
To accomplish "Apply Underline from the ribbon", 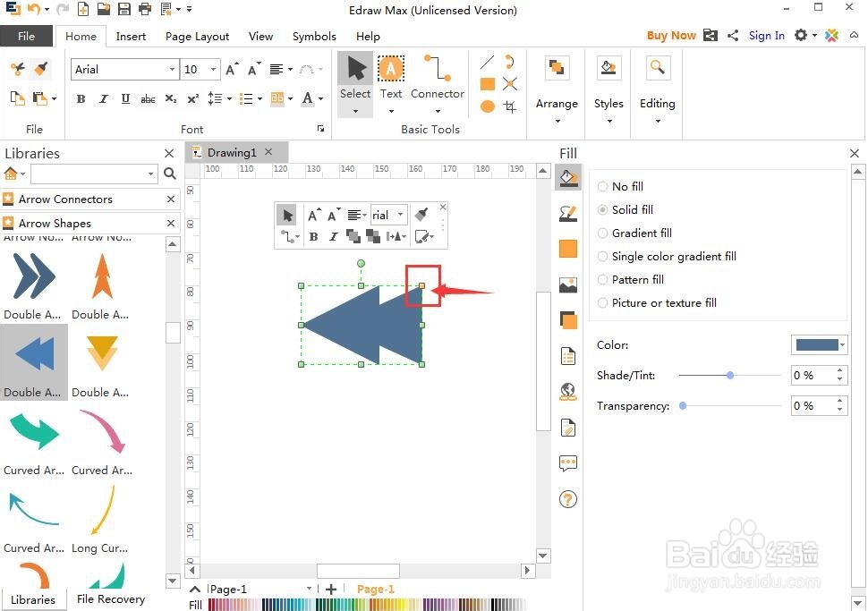I will (x=125, y=99).
